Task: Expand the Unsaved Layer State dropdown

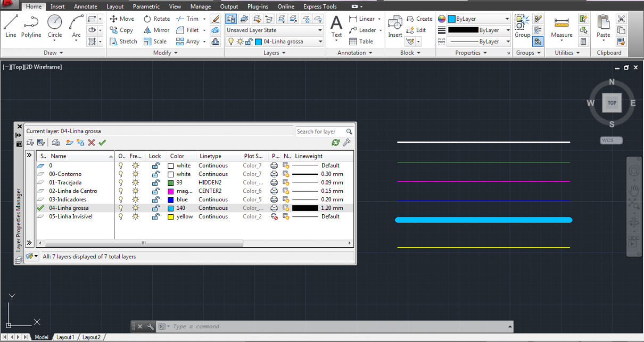Action: 320,30
